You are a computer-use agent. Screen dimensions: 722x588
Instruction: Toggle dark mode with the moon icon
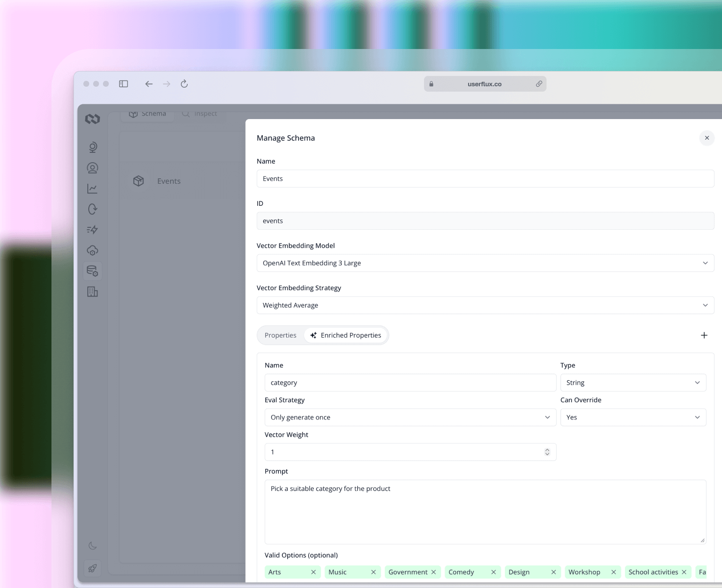coord(92,545)
